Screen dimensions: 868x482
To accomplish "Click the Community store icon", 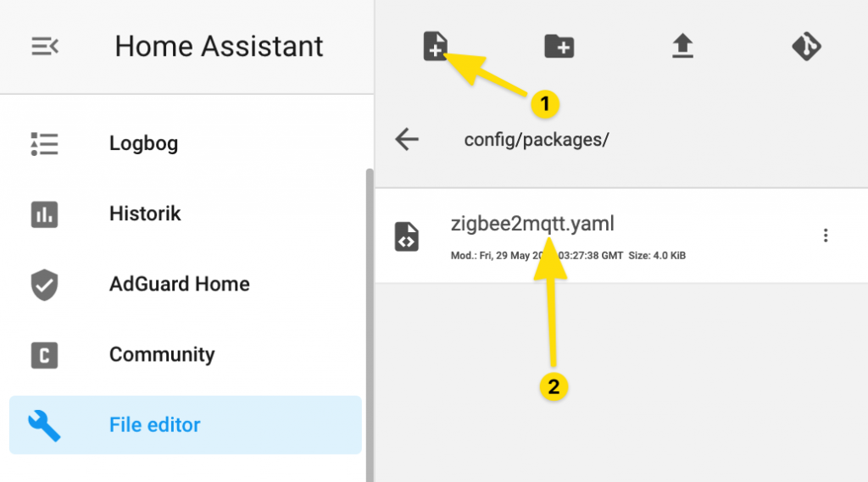I will point(44,355).
